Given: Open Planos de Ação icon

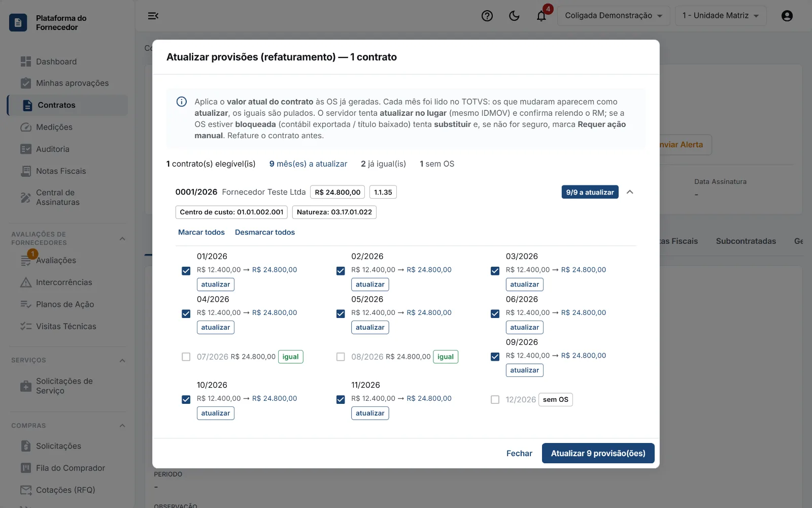Looking at the screenshot, I should coord(25,304).
